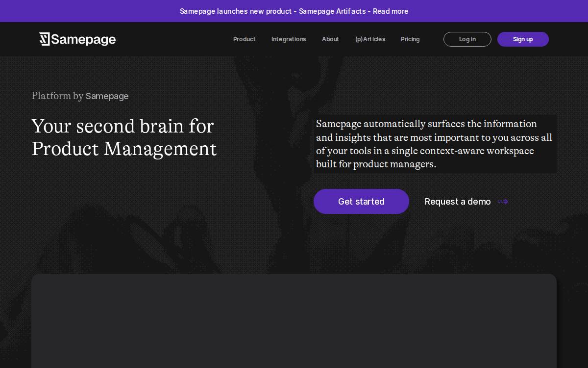
Task: Click the purple Sign up button
Action: tap(523, 39)
